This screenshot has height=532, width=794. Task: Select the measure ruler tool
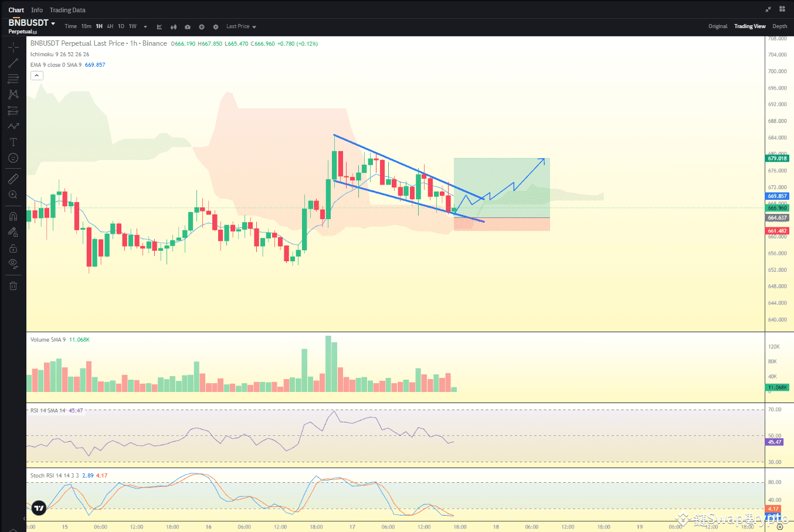click(13, 178)
